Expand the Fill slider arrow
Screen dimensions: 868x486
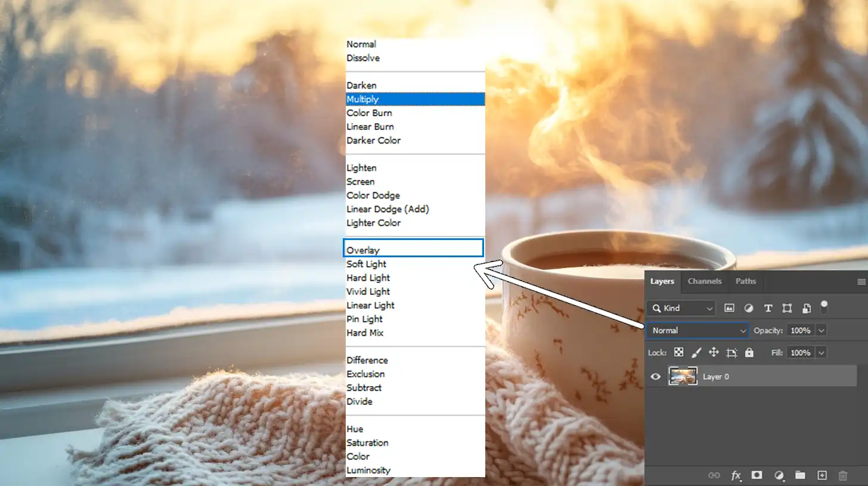pyautogui.click(x=821, y=353)
